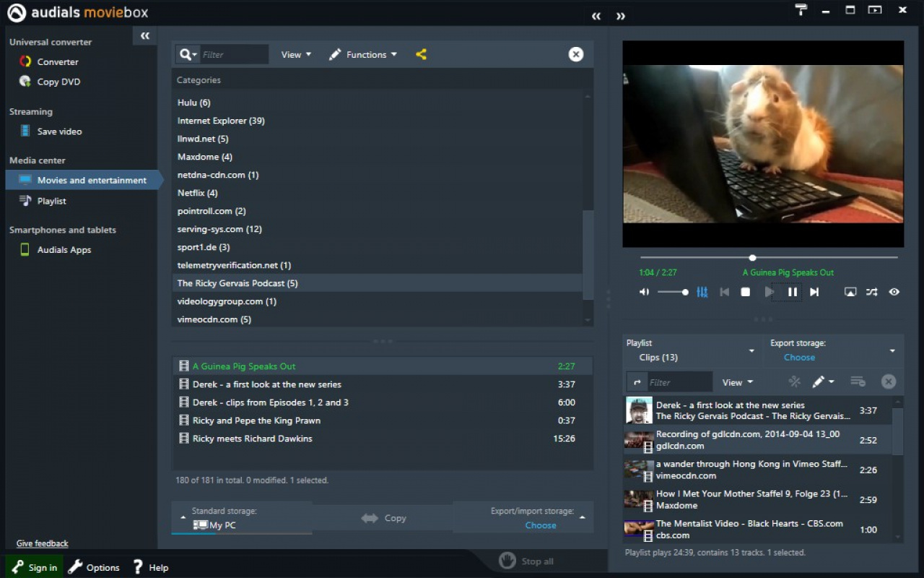This screenshot has height=578, width=924.
Task: Click the yellow share icon in toolbar
Action: 421,54
